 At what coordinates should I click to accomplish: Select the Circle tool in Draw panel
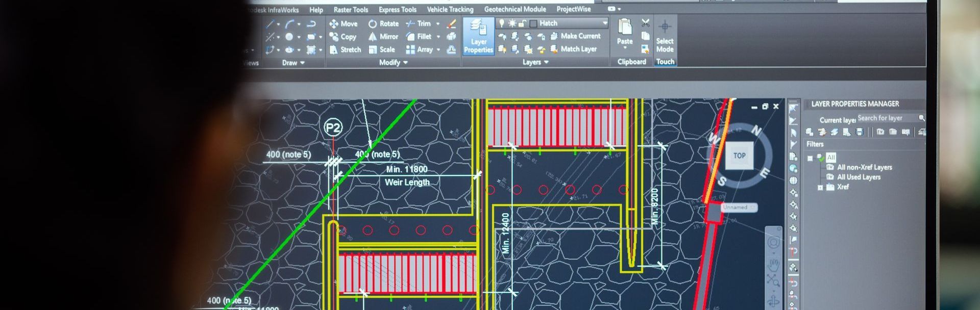pyautogui.click(x=289, y=37)
